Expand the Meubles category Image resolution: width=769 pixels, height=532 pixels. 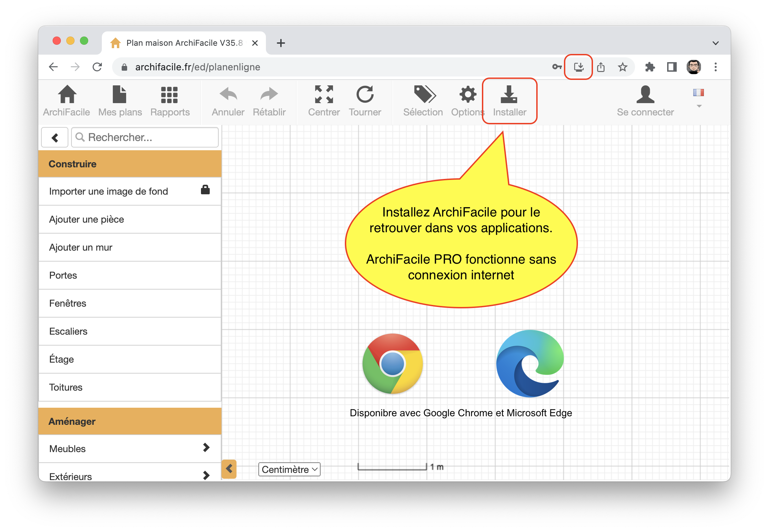(206, 448)
